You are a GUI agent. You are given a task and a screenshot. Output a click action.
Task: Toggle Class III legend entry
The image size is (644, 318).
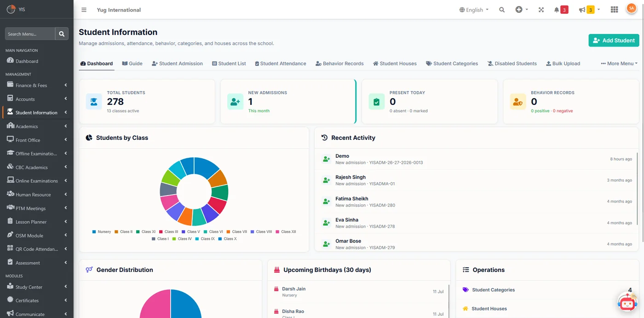pyautogui.click(x=168, y=232)
